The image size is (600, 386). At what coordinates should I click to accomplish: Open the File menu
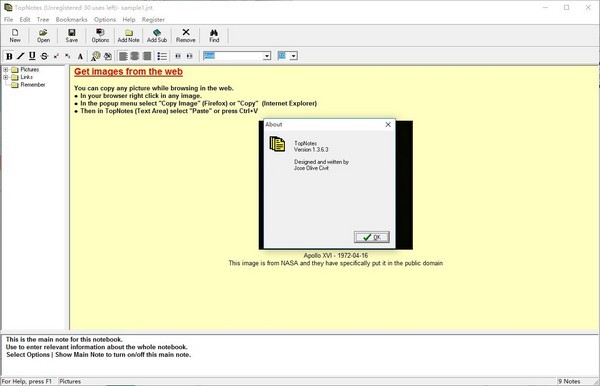(x=8, y=20)
